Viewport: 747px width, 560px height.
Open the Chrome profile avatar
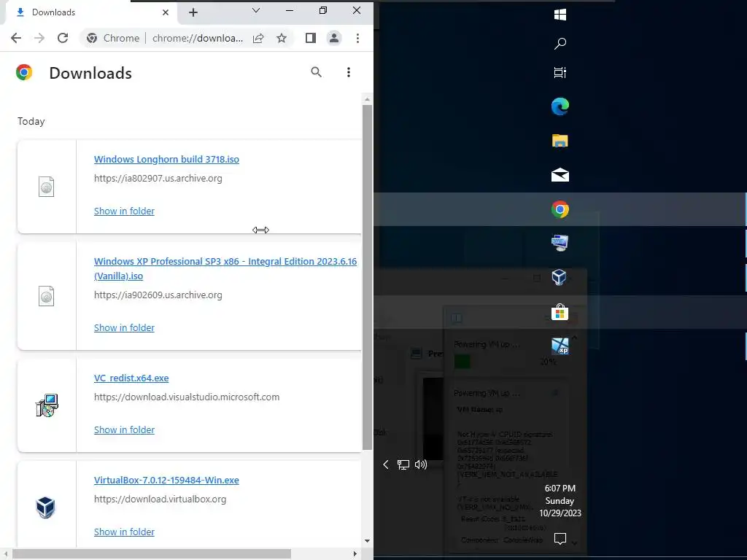334,38
